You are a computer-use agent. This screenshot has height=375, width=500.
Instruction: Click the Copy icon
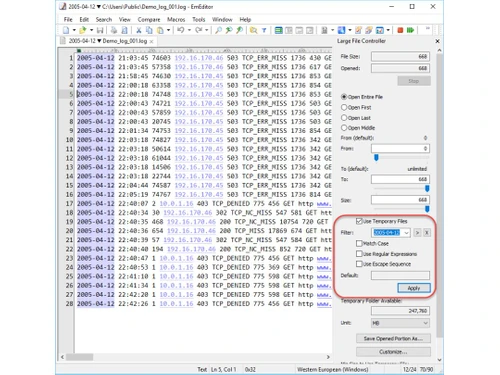tap(149, 30)
